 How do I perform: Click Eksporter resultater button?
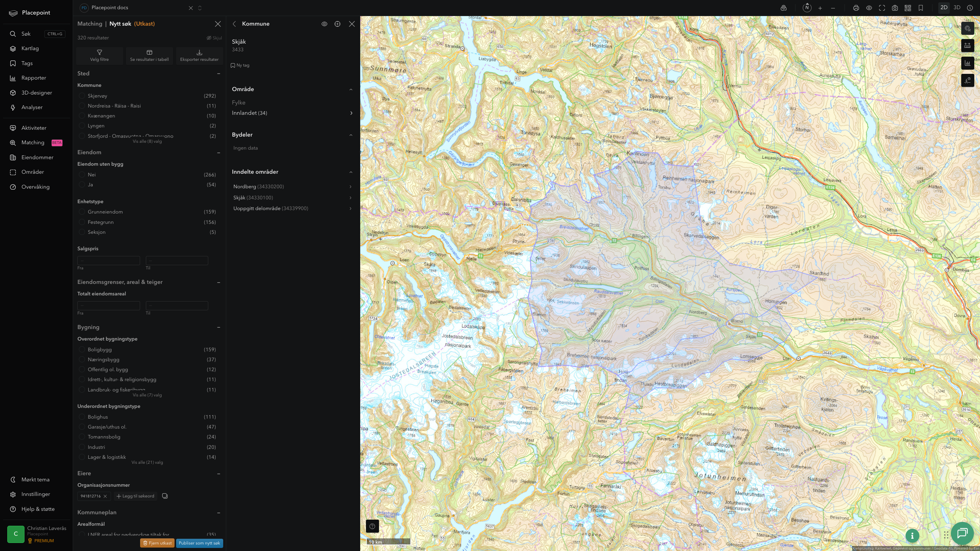pos(199,55)
